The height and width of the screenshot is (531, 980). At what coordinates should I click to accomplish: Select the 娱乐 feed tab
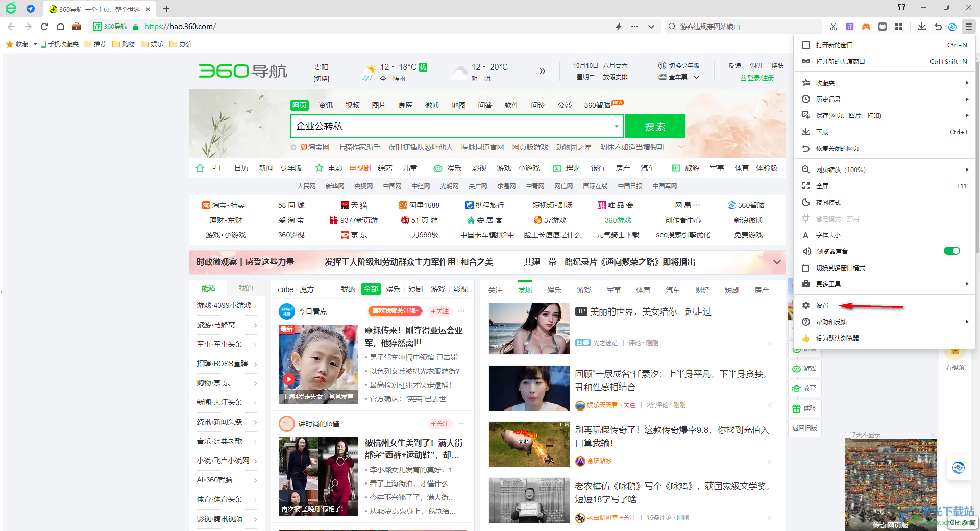coord(554,290)
